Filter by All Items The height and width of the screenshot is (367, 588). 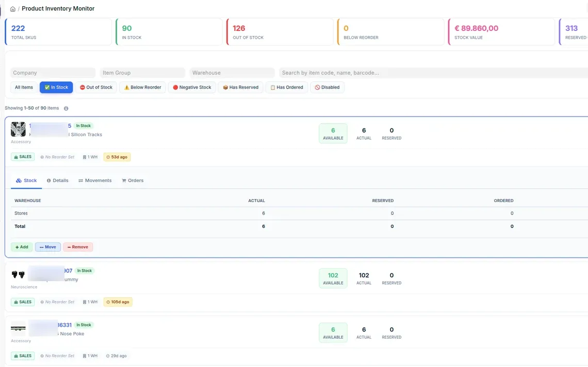(24, 87)
